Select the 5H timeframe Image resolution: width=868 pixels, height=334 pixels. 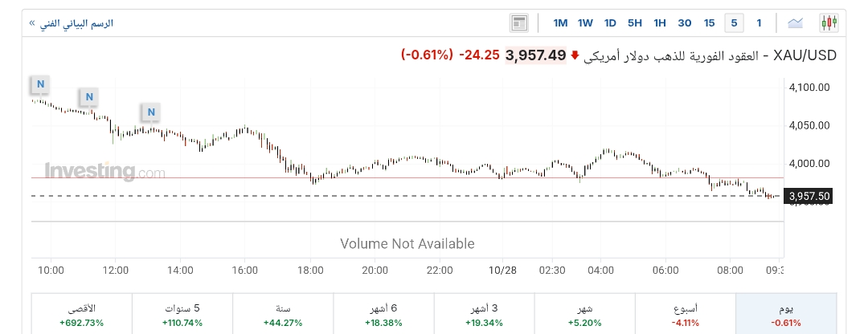635,22
